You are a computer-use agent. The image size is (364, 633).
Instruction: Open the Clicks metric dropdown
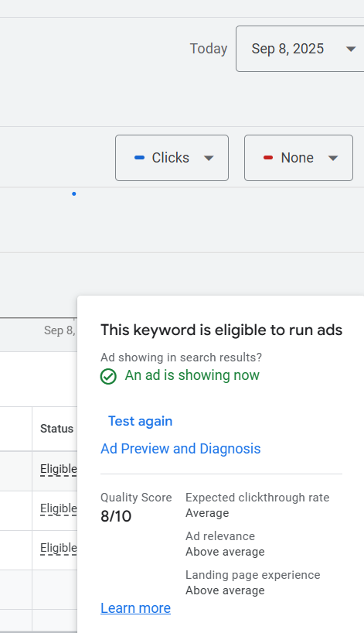[172, 158]
